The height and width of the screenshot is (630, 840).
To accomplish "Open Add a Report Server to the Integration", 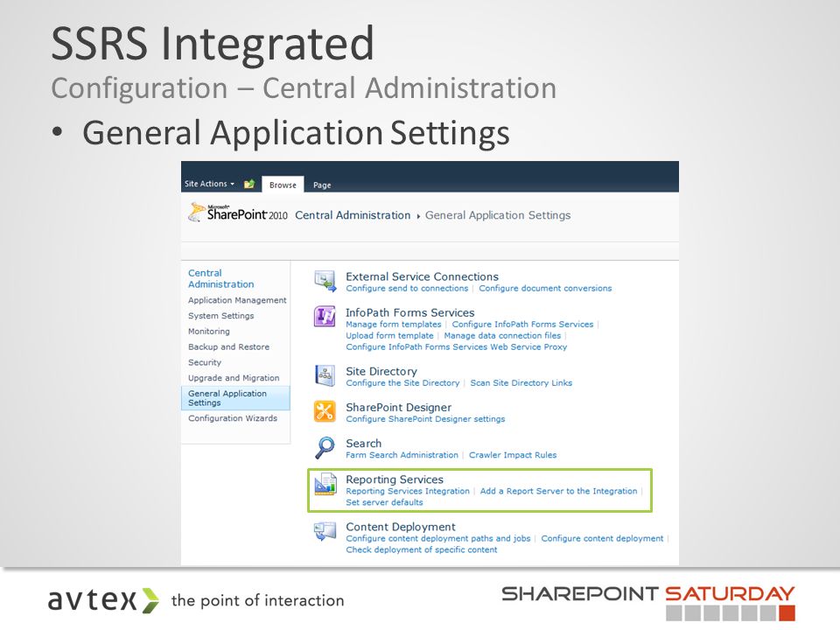I will pos(559,491).
